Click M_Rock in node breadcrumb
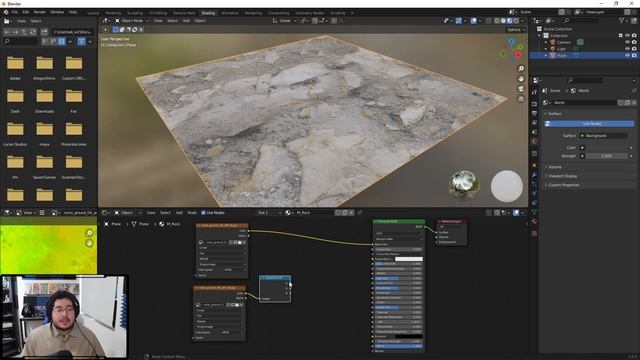640x360 pixels. 170,224
